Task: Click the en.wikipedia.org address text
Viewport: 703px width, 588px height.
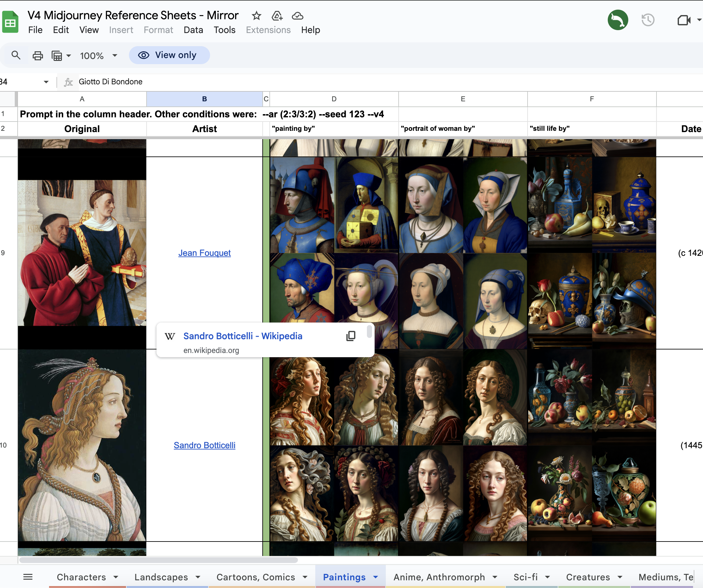Action: [211, 350]
